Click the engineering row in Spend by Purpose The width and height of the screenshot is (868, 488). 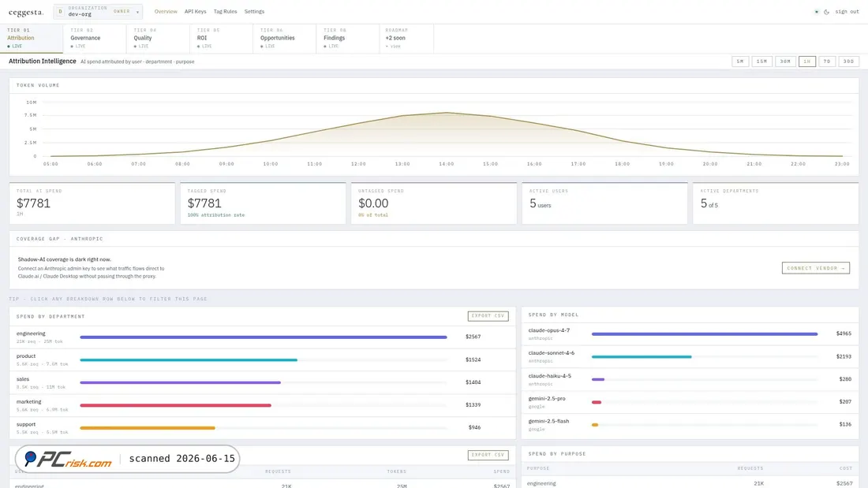[x=690, y=483]
